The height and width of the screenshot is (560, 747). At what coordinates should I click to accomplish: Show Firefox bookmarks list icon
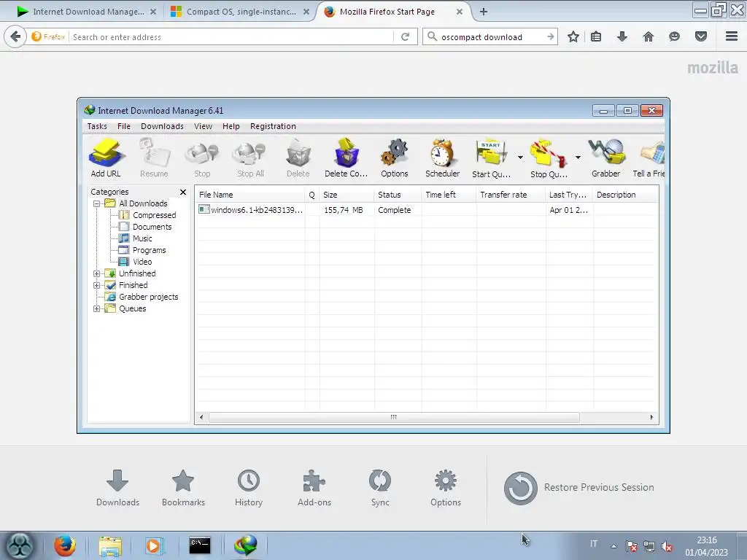596,36
